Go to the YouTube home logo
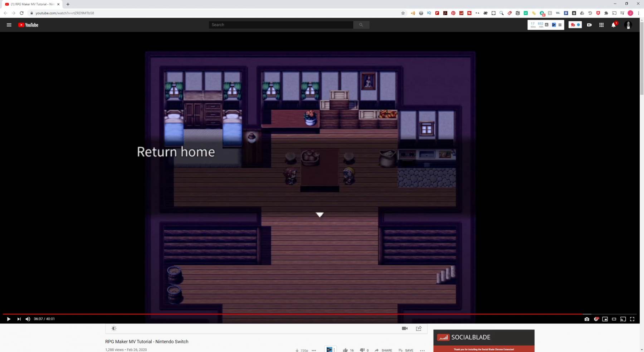 point(28,25)
